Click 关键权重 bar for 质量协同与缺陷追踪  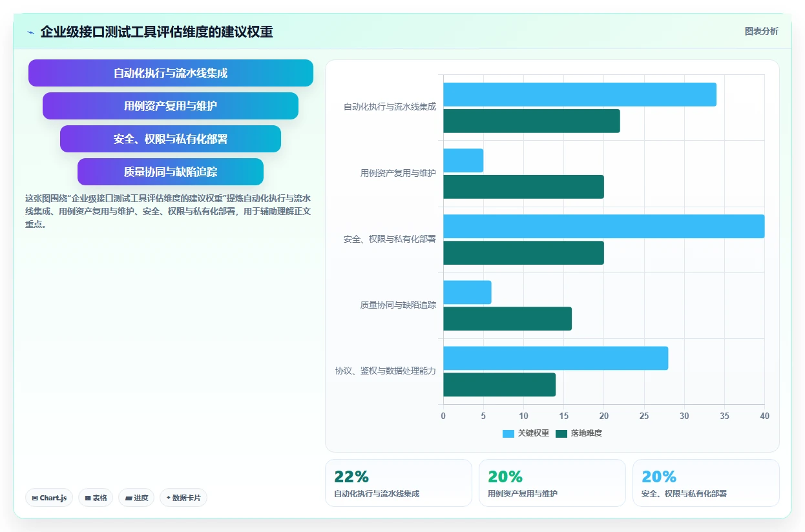pyautogui.click(x=467, y=292)
